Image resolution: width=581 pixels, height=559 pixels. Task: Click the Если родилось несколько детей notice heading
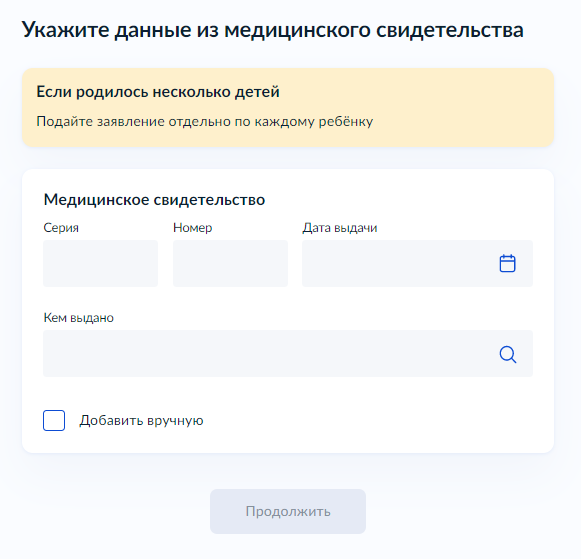tap(158, 91)
